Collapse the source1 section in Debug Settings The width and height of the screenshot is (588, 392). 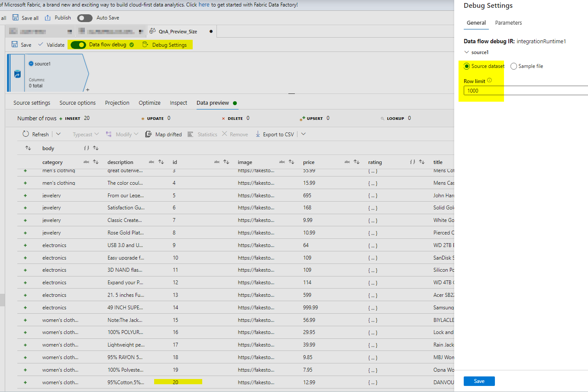coord(466,52)
